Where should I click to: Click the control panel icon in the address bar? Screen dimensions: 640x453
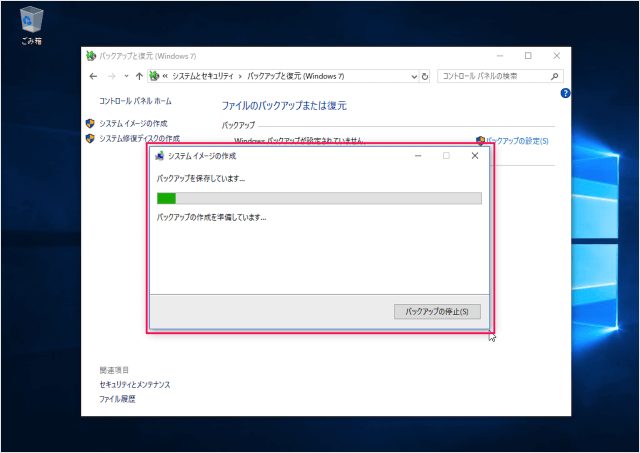coord(154,76)
